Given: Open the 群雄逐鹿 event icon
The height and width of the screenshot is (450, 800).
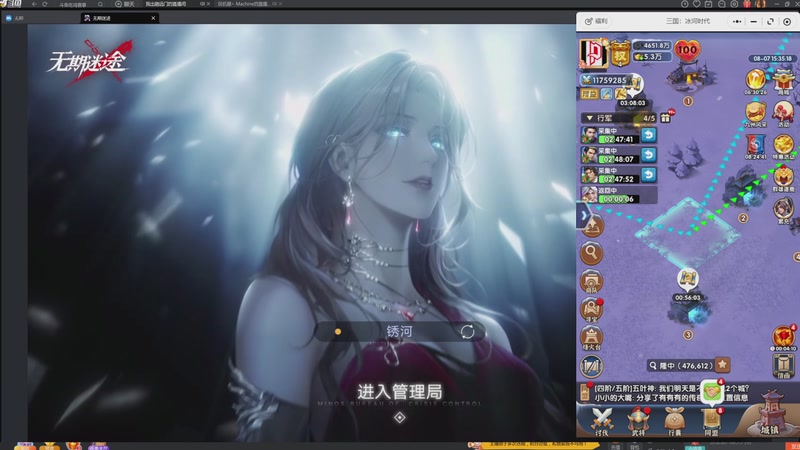Looking at the screenshot, I should click(783, 179).
